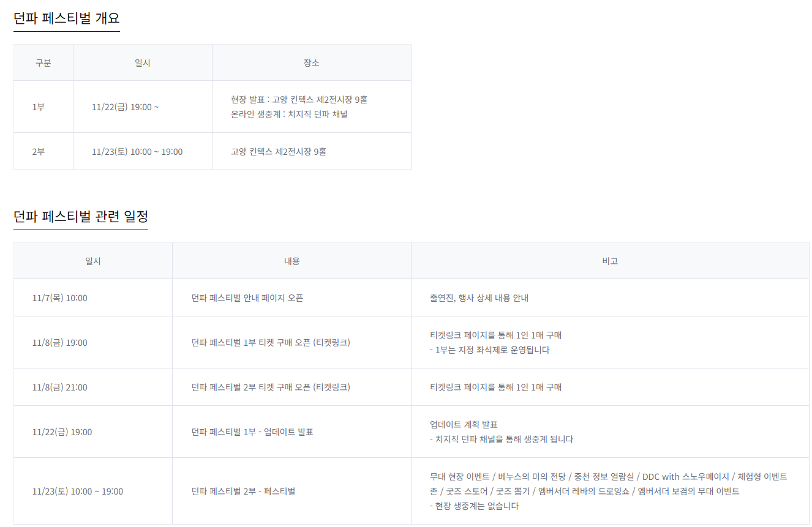Click the 11/8(금) 21:00 date cell

pyautogui.click(x=59, y=387)
